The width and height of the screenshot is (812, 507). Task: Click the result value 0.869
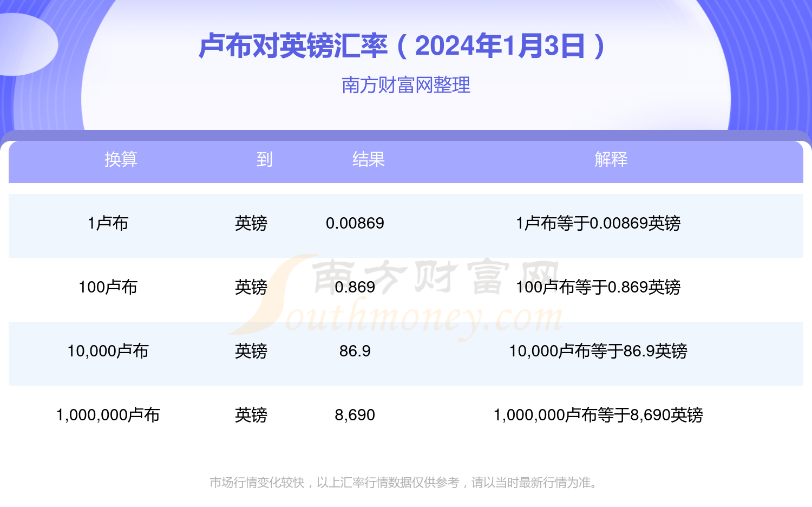(355, 287)
